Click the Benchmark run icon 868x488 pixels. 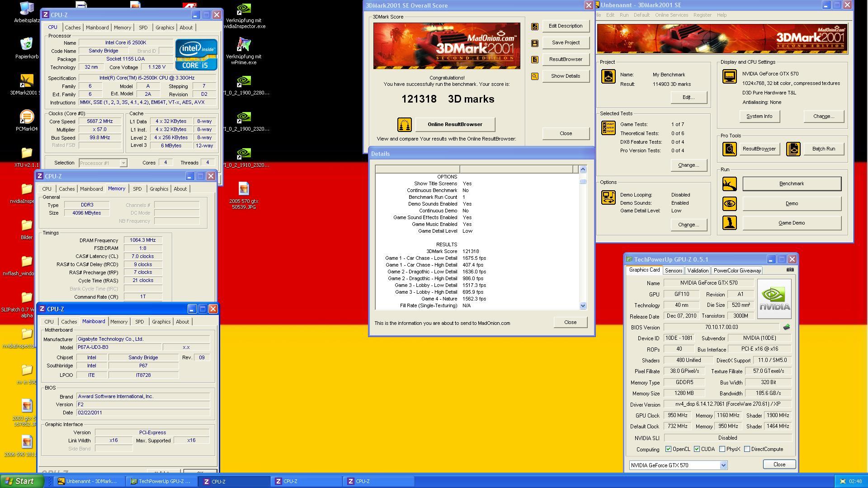[729, 184]
